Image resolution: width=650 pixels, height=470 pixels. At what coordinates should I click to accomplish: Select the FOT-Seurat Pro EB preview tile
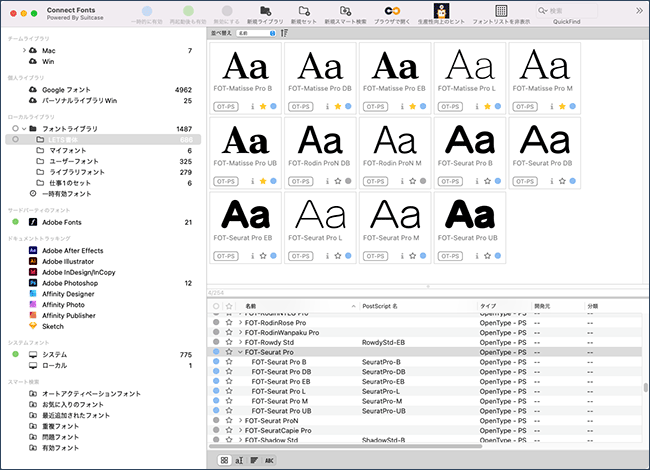(245, 228)
